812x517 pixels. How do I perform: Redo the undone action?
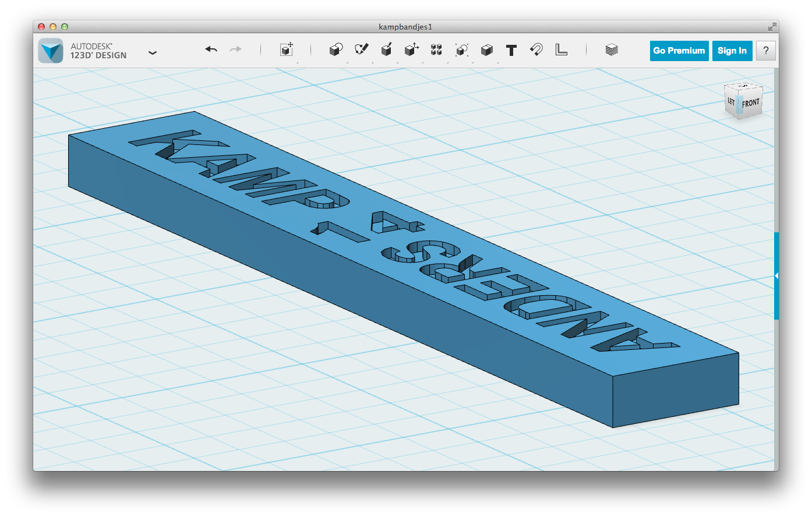tap(236, 49)
